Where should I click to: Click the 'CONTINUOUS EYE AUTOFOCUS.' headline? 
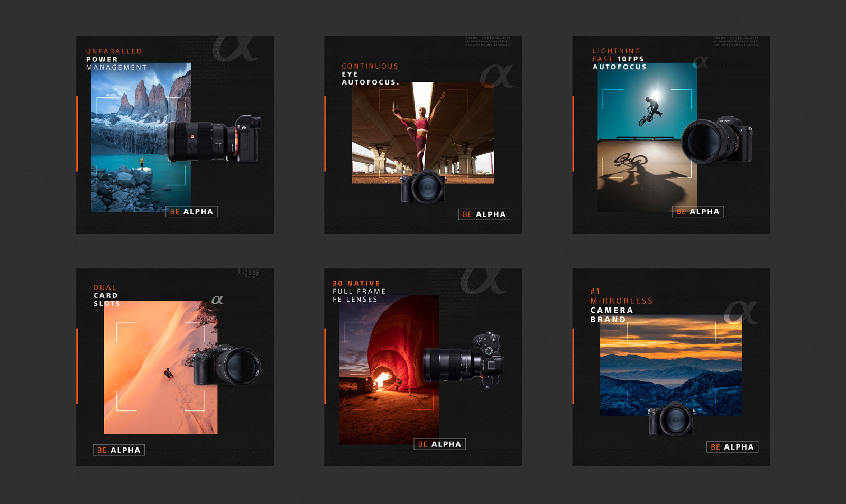370,74
